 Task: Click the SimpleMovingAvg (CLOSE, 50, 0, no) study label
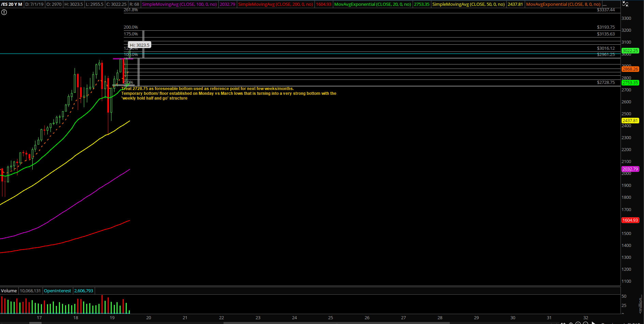coord(468,4)
